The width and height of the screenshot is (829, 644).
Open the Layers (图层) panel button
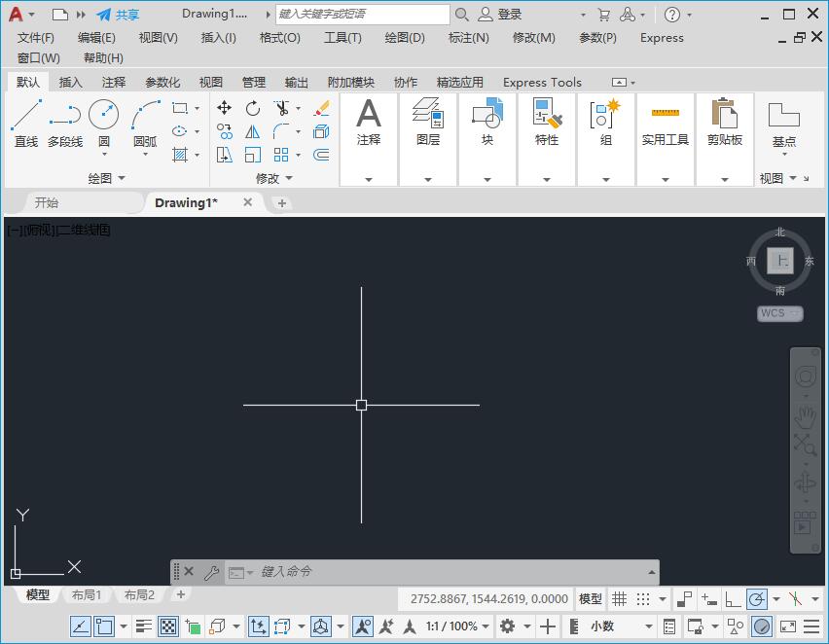428,124
